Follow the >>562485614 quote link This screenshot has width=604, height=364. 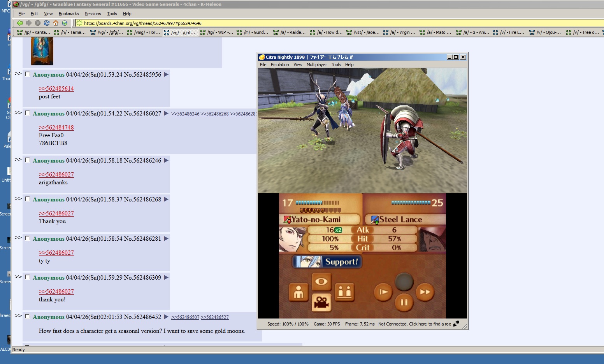click(x=56, y=89)
